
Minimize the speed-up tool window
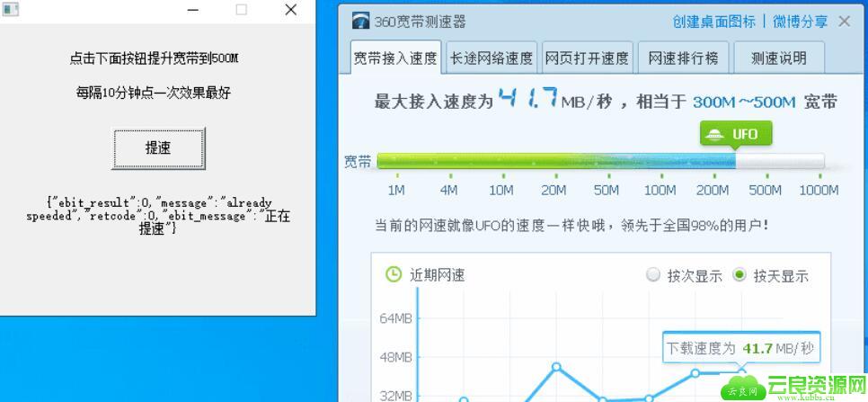pos(193,10)
